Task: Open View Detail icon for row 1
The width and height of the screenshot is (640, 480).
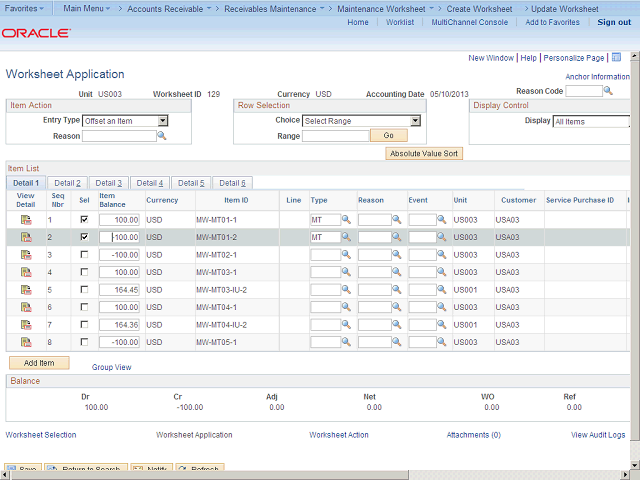Action: point(26,219)
